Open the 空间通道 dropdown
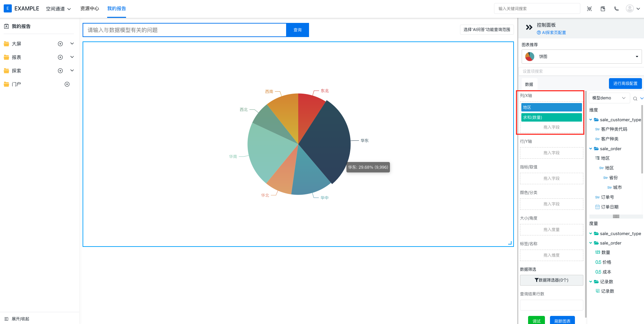 click(58, 9)
